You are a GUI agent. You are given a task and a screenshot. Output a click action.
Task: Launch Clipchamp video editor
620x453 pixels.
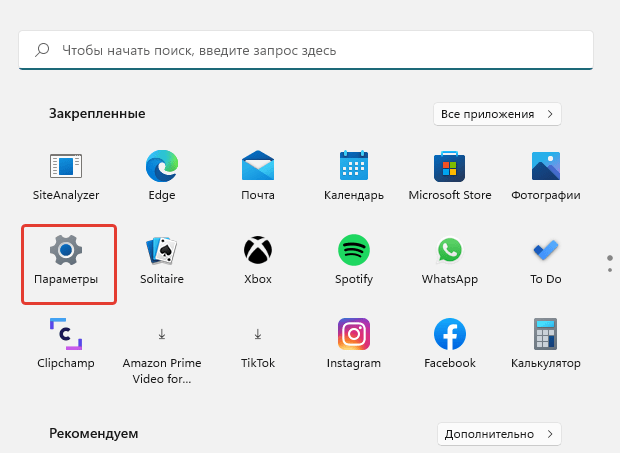tap(66, 344)
